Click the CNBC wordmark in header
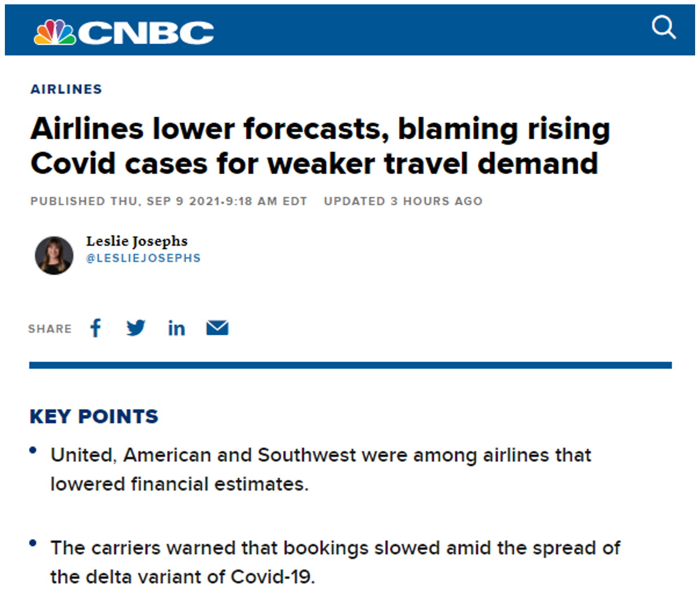 coord(146,33)
